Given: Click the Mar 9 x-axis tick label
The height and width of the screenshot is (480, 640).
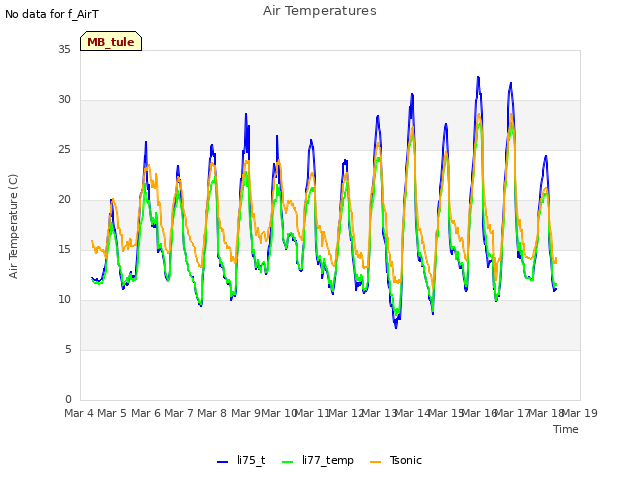Looking at the screenshot, I should 246,413.
